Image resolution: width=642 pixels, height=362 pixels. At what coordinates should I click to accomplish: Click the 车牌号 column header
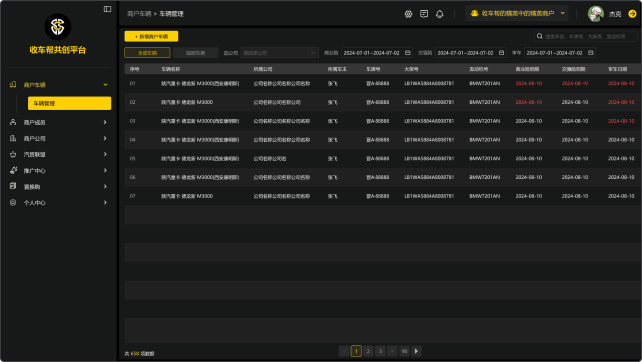[x=373, y=69]
